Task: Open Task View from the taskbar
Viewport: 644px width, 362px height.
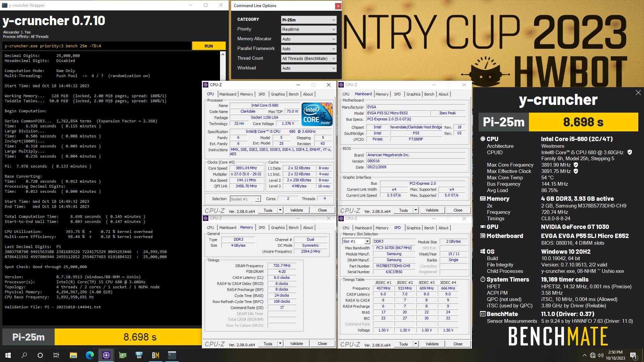Action: pyautogui.click(x=56, y=355)
